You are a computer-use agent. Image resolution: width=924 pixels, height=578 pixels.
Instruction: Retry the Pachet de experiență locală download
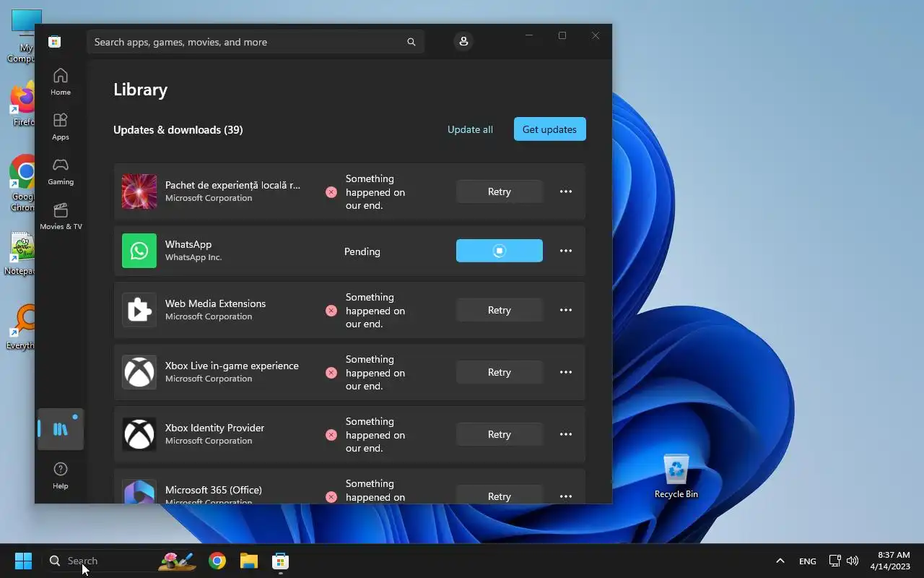[499, 191]
